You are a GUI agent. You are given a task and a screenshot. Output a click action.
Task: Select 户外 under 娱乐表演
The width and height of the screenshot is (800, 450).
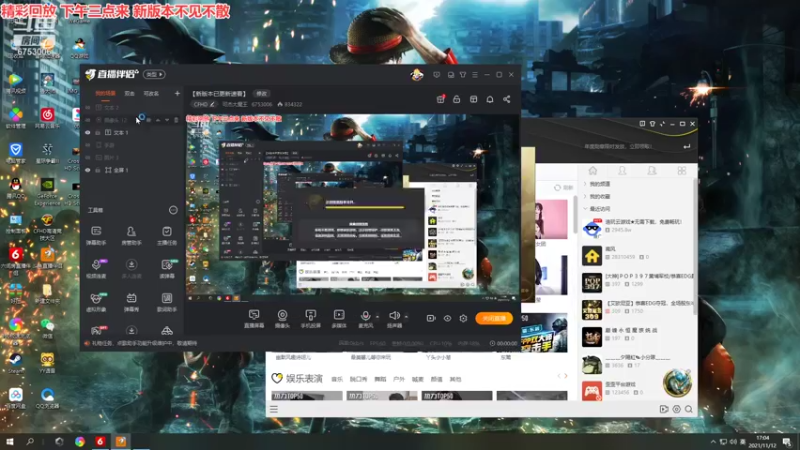(x=399, y=380)
